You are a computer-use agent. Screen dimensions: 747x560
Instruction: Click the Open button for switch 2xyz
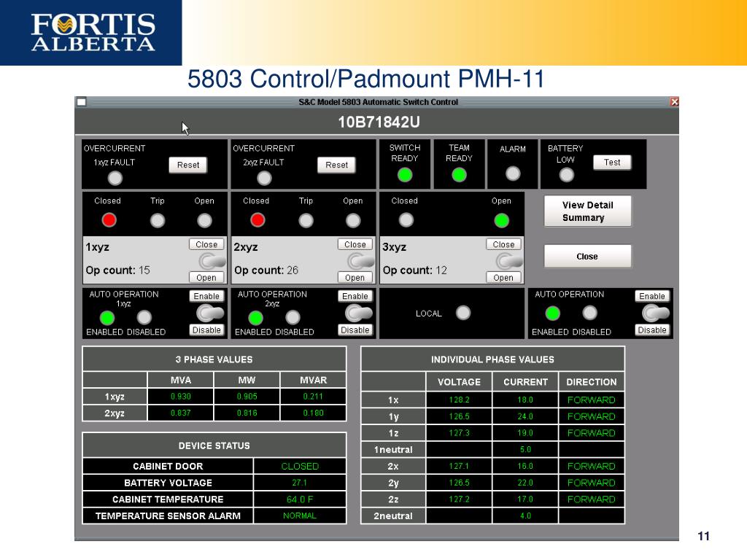point(355,278)
